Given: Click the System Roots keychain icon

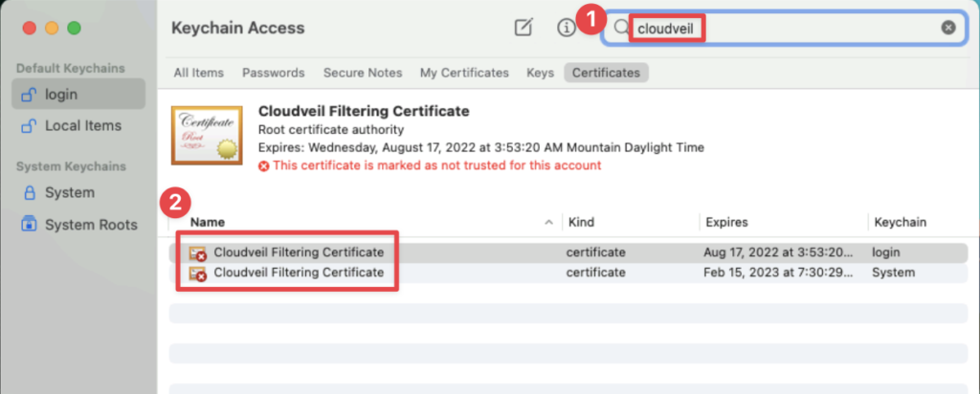Looking at the screenshot, I should (29, 224).
